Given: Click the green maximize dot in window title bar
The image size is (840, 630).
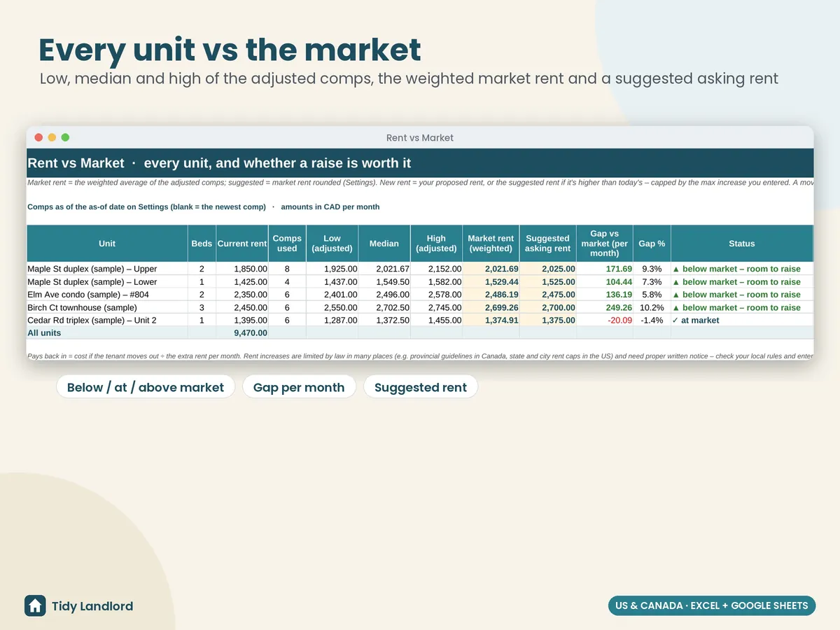Looking at the screenshot, I should 65,138.
